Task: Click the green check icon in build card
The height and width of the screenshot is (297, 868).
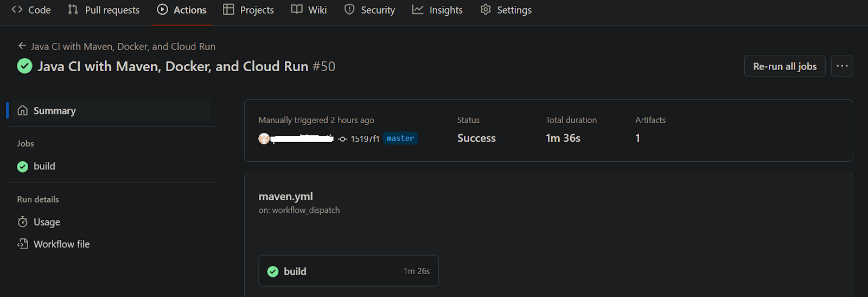Action: click(x=273, y=271)
